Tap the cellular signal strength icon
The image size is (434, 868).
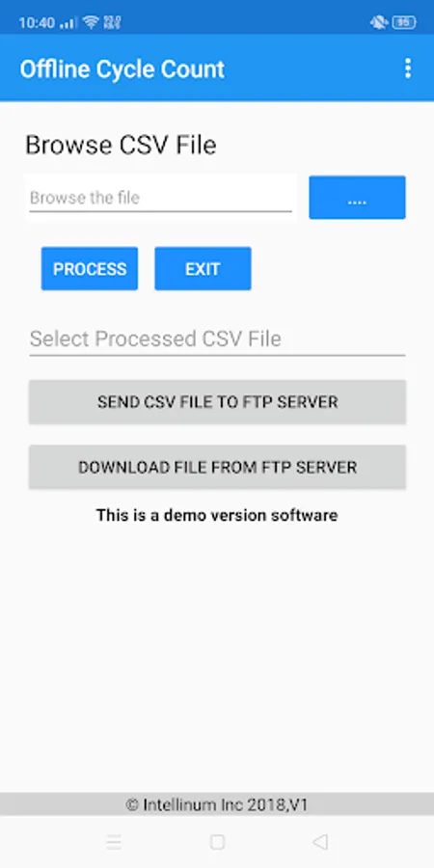coord(68,23)
